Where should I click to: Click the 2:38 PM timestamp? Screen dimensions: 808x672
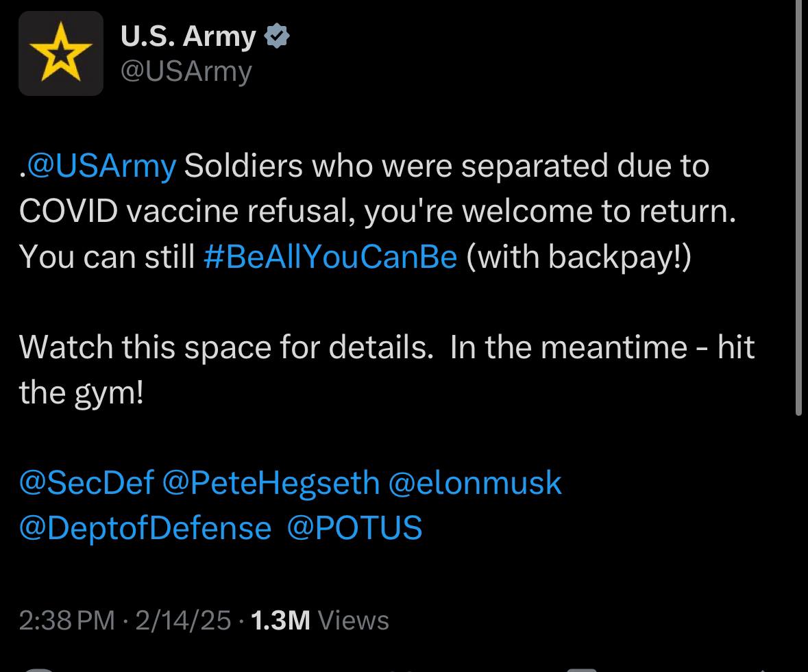[67, 621]
